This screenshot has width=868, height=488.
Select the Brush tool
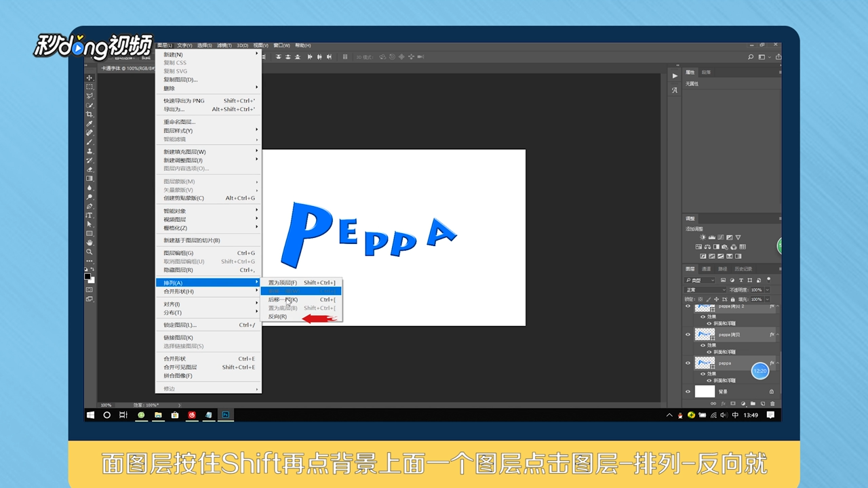click(x=89, y=142)
